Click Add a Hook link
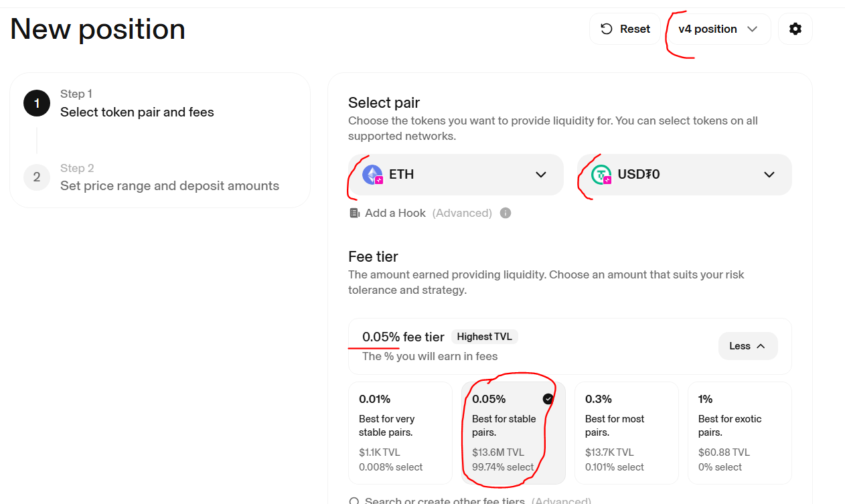Screen dimensions: 845x504 point(395,213)
